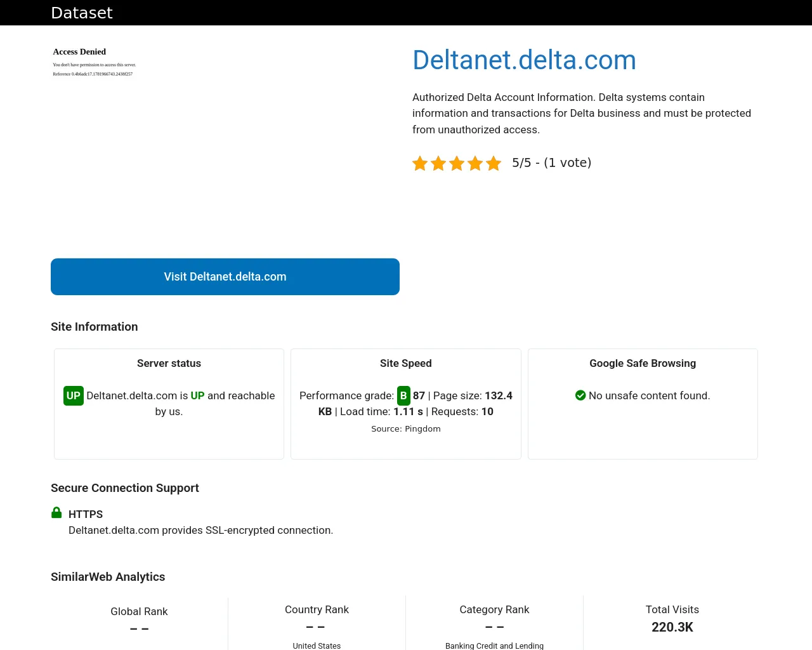This screenshot has width=812, height=650.
Task: Click the Requests: 10 value
Action: 462,412
